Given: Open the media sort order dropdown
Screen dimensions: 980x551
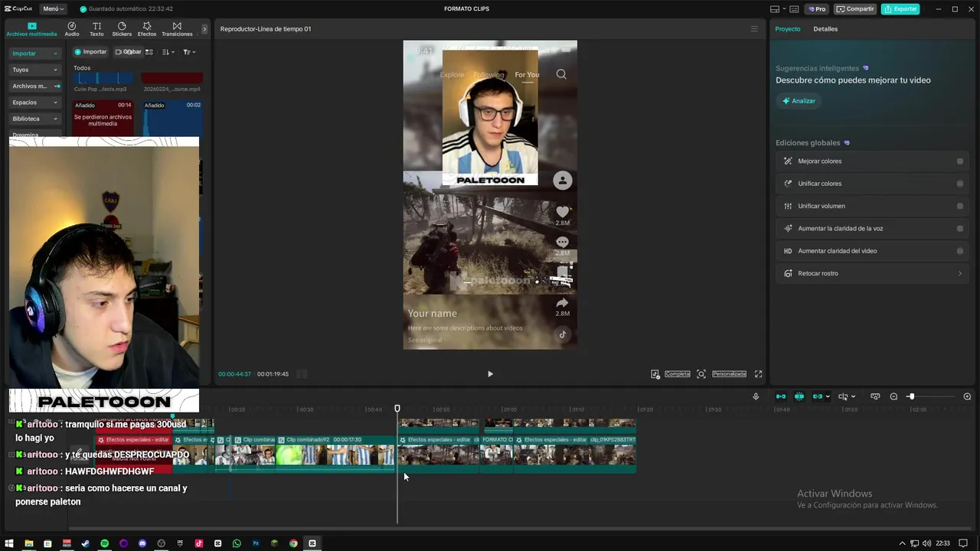Looking at the screenshot, I should pyautogui.click(x=168, y=52).
